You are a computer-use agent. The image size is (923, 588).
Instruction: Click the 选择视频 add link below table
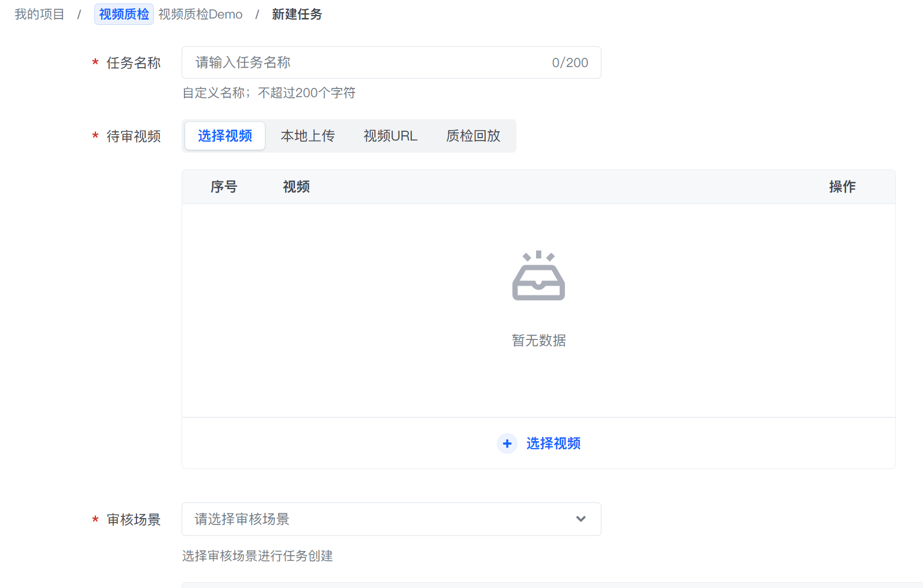(553, 443)
